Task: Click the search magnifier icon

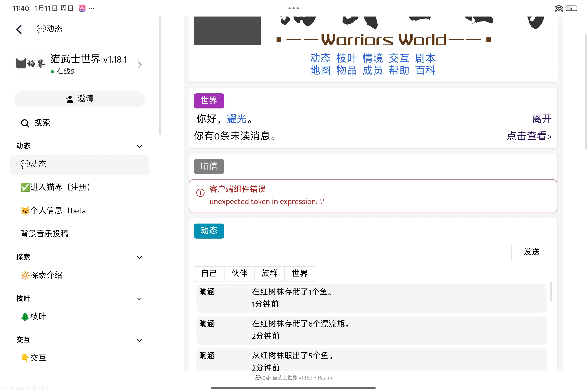Action: click(25, 123)
